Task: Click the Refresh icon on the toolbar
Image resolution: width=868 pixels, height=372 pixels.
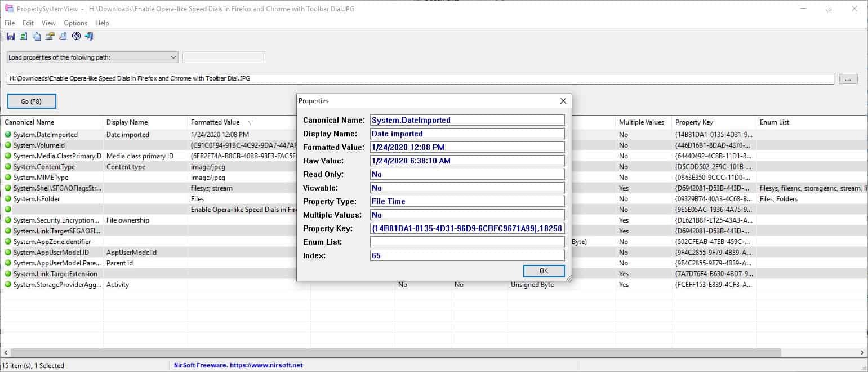Action: [x=23, y=36]
